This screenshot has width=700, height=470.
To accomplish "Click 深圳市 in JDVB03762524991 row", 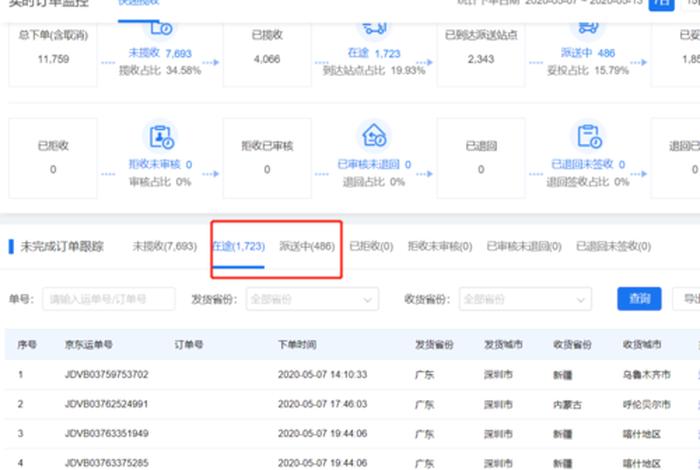I will click(498, 404).
